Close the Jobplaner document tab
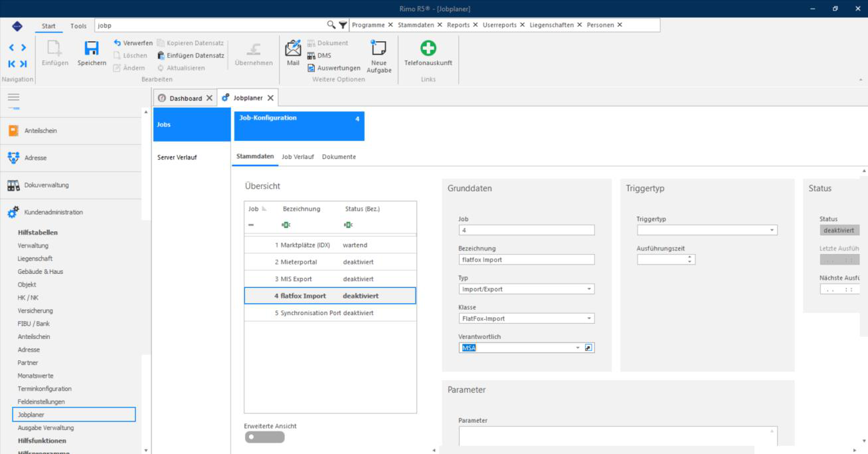868x454 pixels. point(270,98)
